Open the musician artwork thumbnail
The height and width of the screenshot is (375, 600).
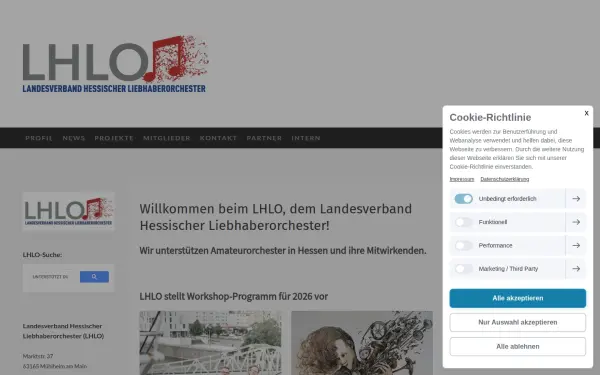coord(362,343)
